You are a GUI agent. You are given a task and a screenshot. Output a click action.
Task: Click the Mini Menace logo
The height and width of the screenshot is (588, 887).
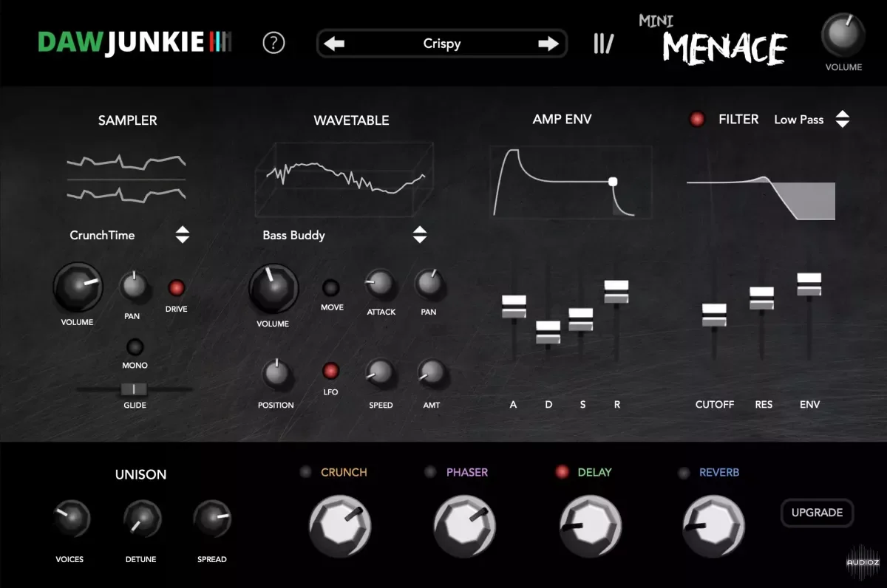(x=713, y=41)
